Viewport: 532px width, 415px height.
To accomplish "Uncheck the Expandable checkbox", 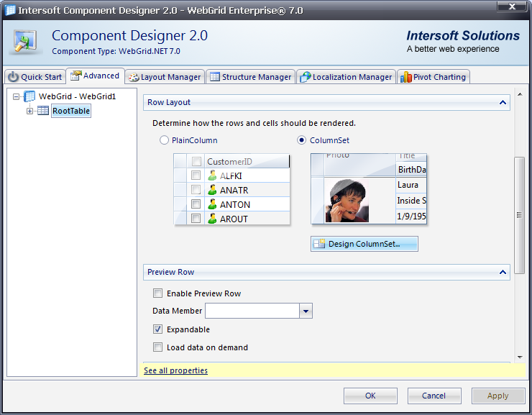I will pyautogui.click(x=157, y=329).
